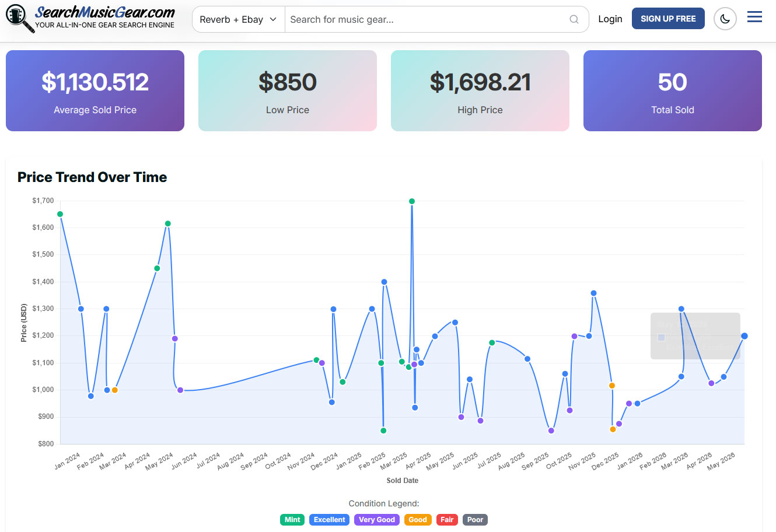Click the green $1,620 data point near May 2024

pos(168,223)
